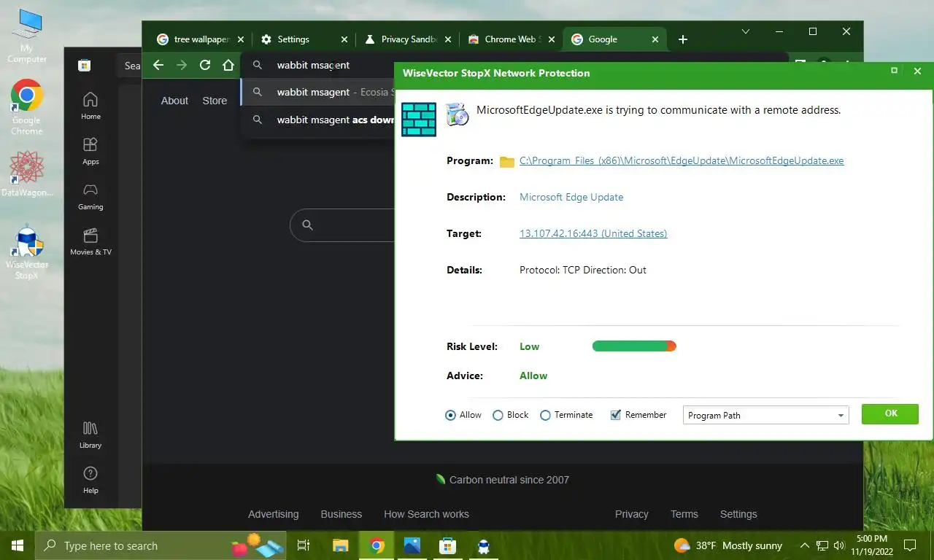Select the Allow radio option
The width and height of the screenshot is (934, 560).
point(463,415)
